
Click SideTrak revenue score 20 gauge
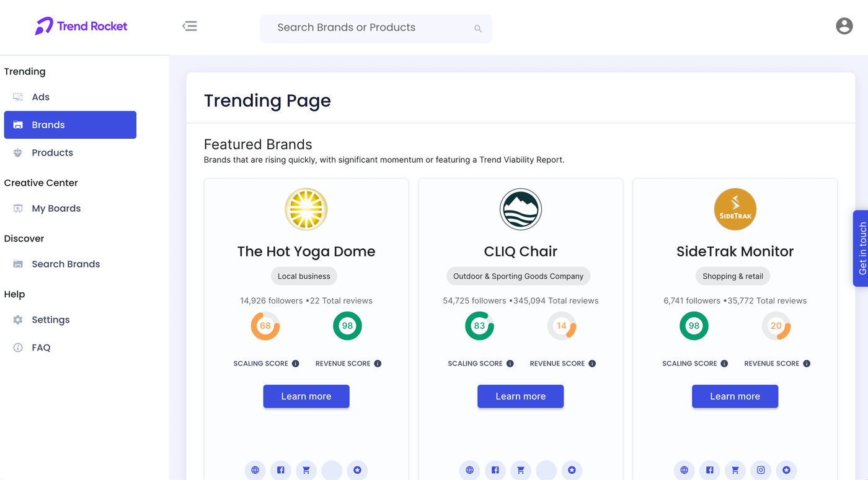click(776, 326)
